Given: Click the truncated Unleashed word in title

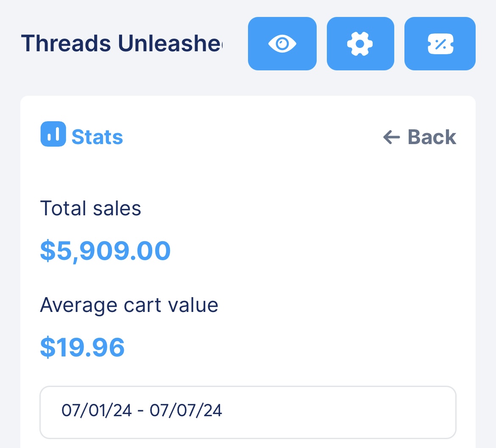Looking at the screenshot, I should click(170, 43).
